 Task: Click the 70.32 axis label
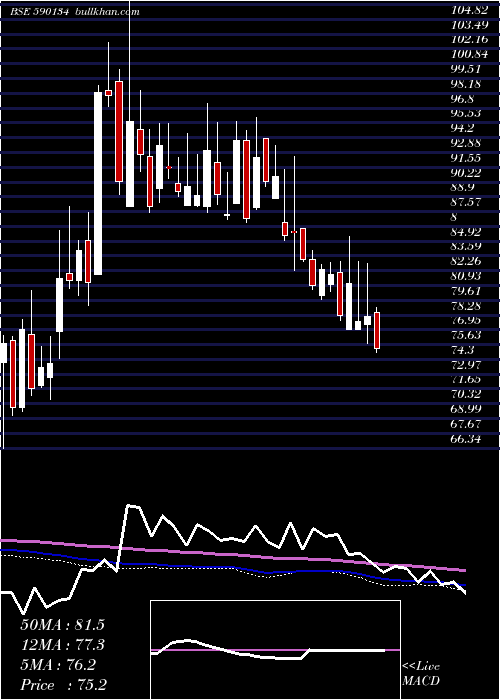466,394
